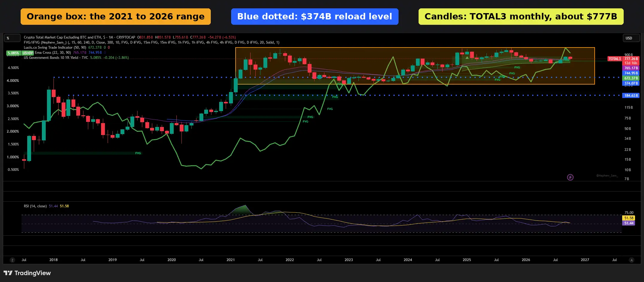The height and width of the screenshot is (282, 644).
Task: Click the green 672.37B price label
Action: [x=631, y=78]
